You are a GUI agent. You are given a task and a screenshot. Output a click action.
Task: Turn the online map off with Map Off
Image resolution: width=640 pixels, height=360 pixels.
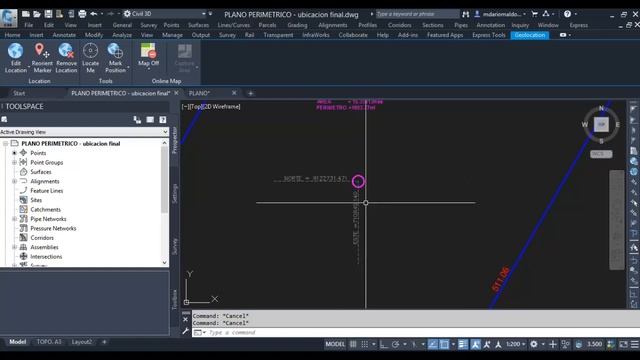coord(148,55)
